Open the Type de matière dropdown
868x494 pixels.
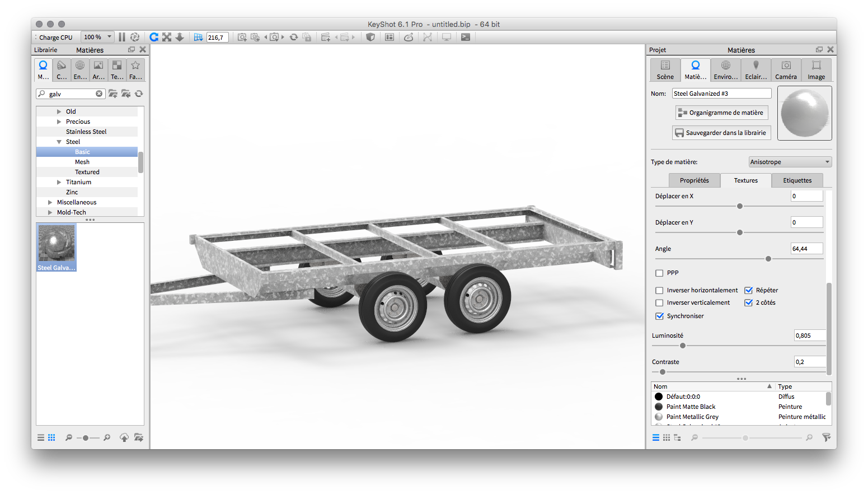(790, 162)
